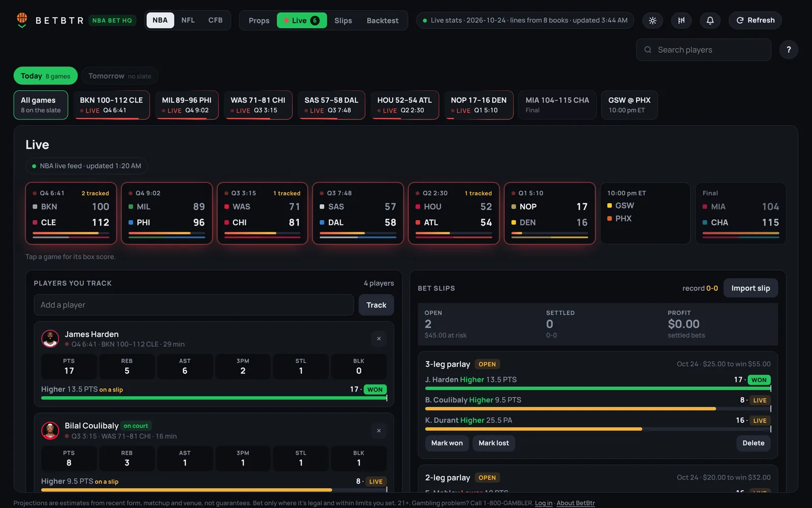Image resolution: width=812 pixels, height=508 pixels.
Task: Open the Backtest tab
Action: click(383, 20)
